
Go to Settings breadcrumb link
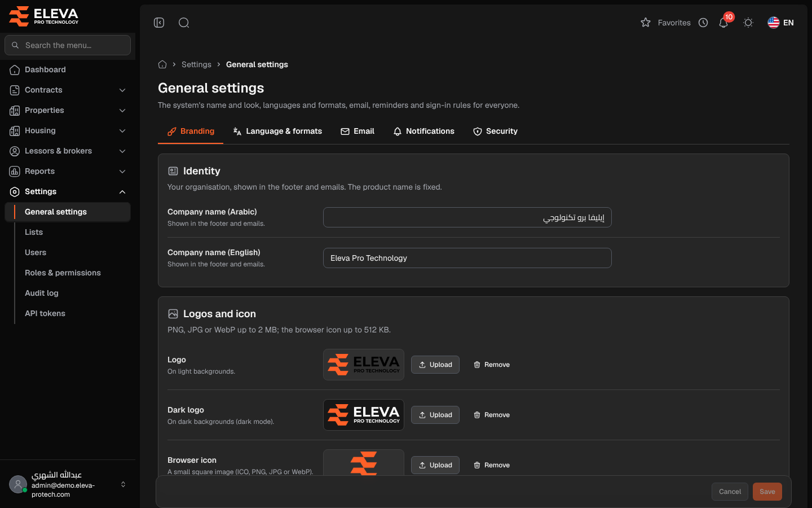[x=196, y=64]
